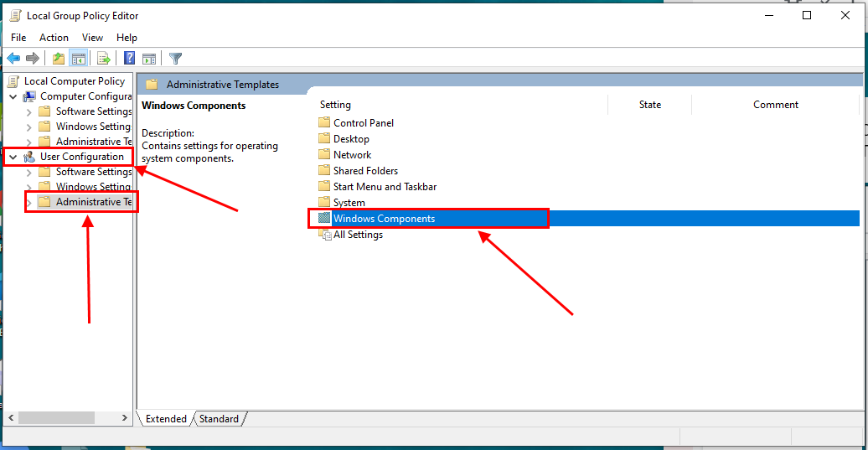Select the Control Panel list item
The width and height of the screenshot is (868, 450).
(x=363, y=123)
